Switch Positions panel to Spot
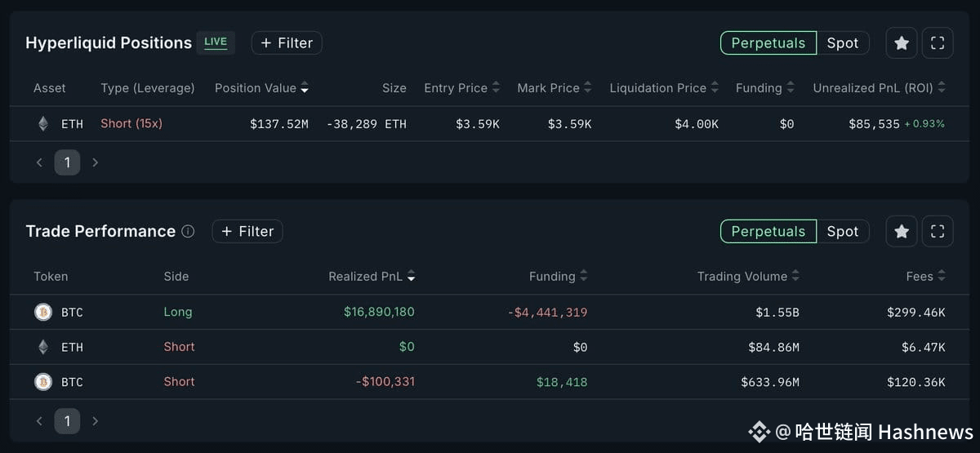The image size is (980, 453). pos(843,43)
